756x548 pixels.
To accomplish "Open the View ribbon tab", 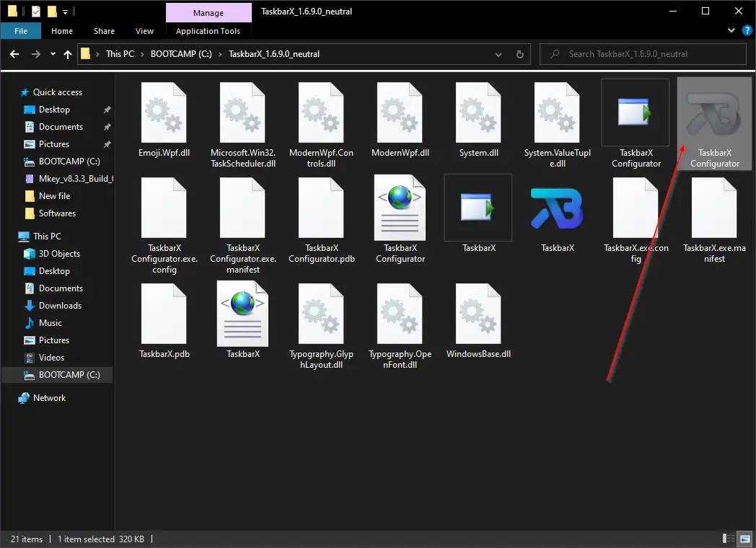I will [x=144, y=31].
